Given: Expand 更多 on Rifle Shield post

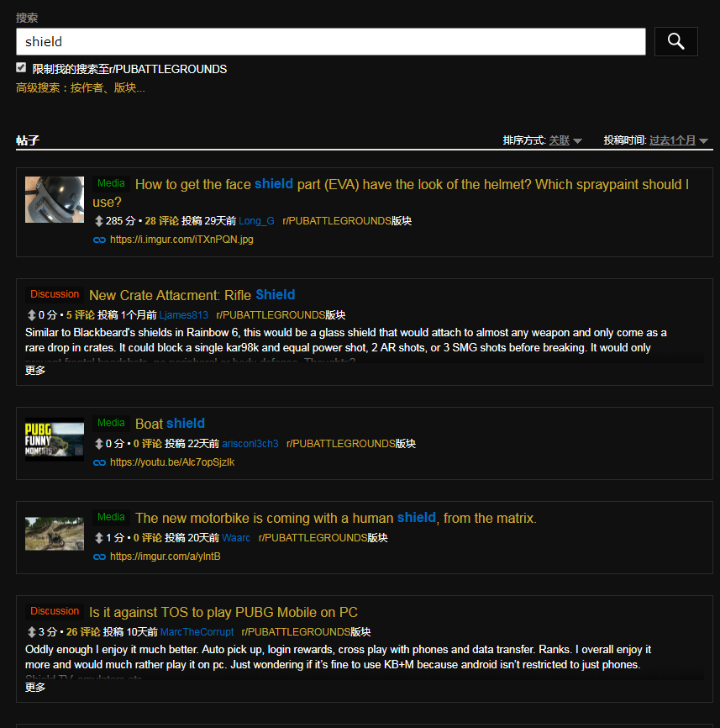Looking at the screenshot, I should [x=35, y=371].
